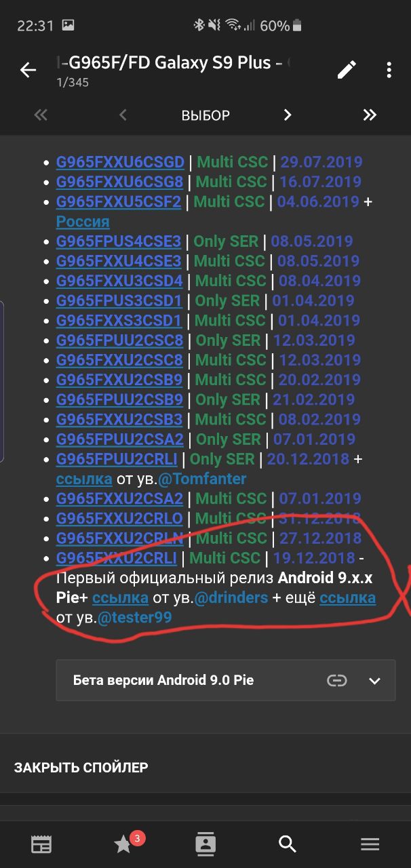Open the Россия link
This screenshot has height=868, width=411.
pyautogui.click(x=83, y=221)
